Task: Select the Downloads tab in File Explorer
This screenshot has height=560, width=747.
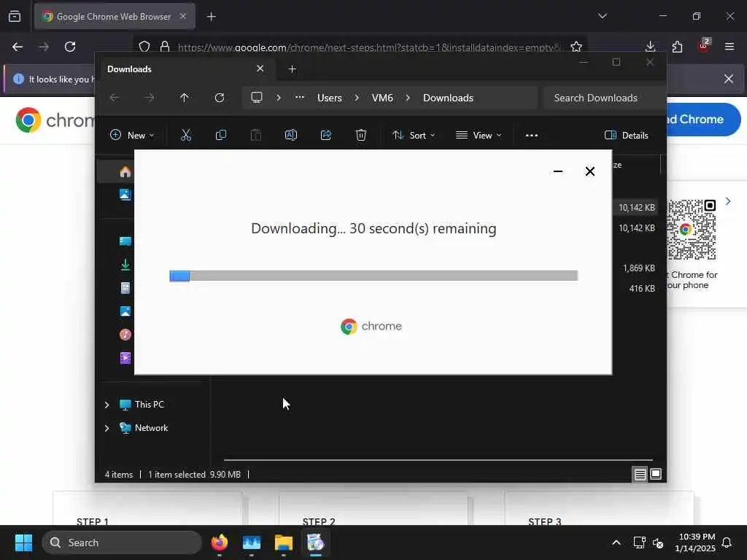Action: pos(186,69)
